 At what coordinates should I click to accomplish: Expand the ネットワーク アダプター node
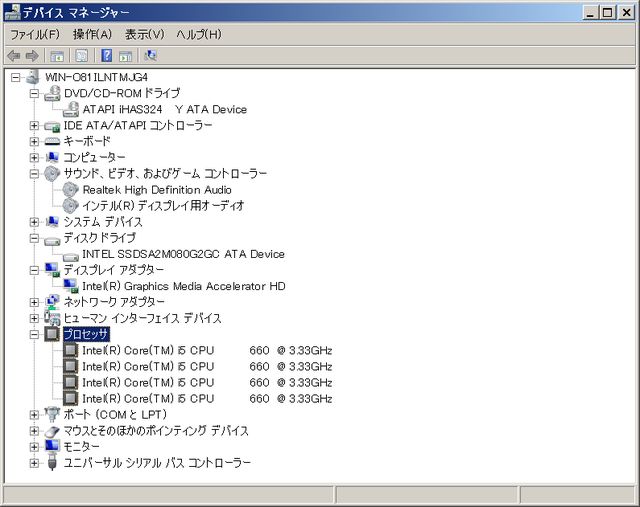click(34, 302)
